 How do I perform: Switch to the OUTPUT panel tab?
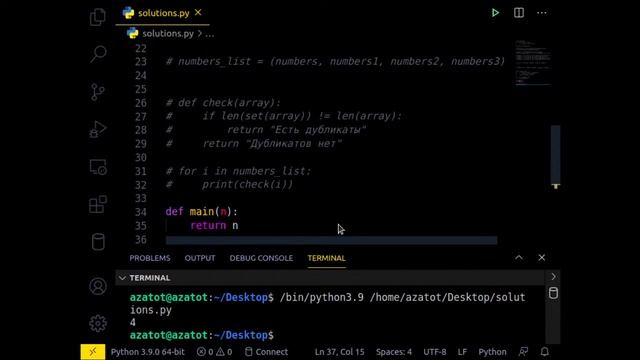pyautogui.click(x=200, y=258)
